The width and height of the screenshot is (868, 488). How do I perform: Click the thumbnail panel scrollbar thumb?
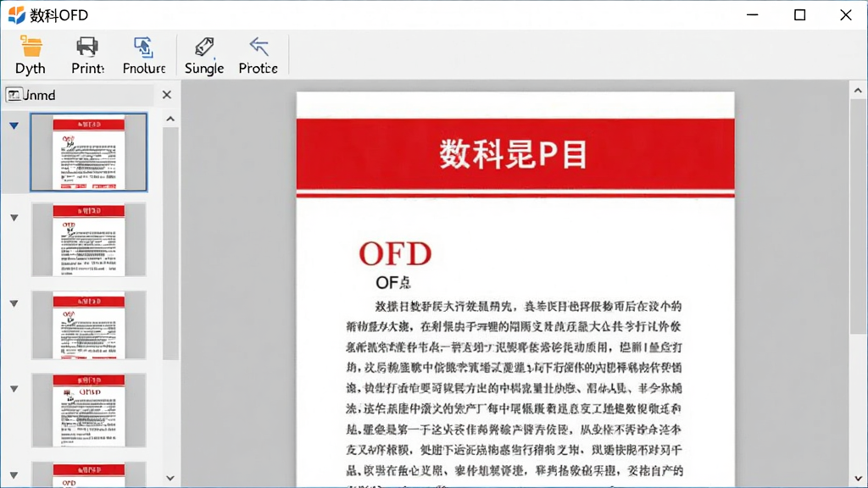tap(170, 243)
